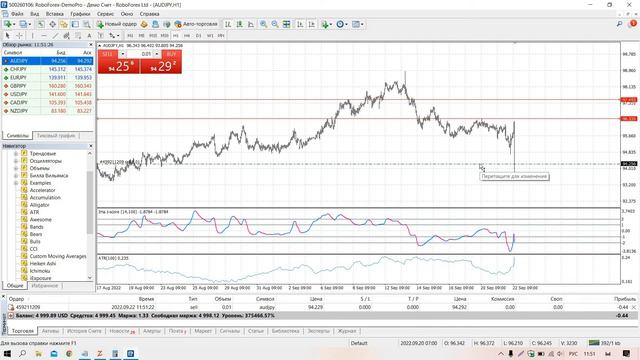
Task: Open the profiles icon in toolbar
Action: 23,24
